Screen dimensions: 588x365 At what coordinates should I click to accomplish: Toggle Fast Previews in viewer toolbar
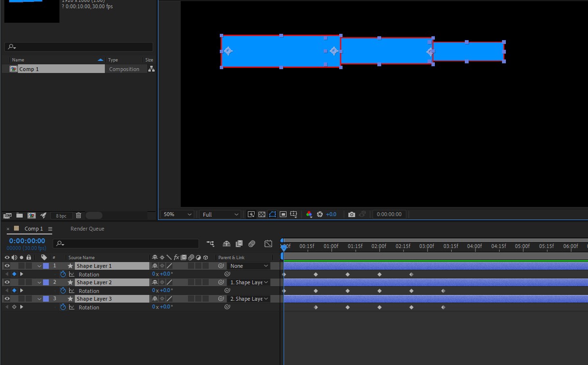pyautogui.click(x=251, y=214)
